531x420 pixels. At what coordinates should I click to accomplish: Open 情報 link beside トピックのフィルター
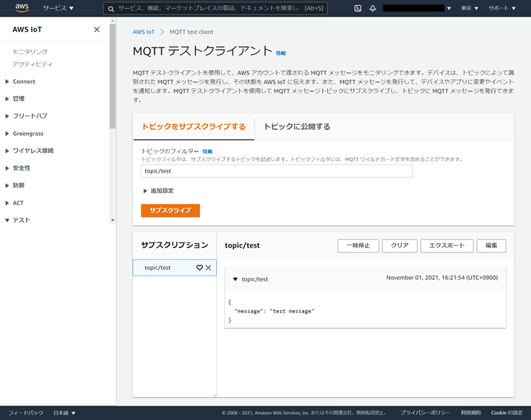pos(207,152)
